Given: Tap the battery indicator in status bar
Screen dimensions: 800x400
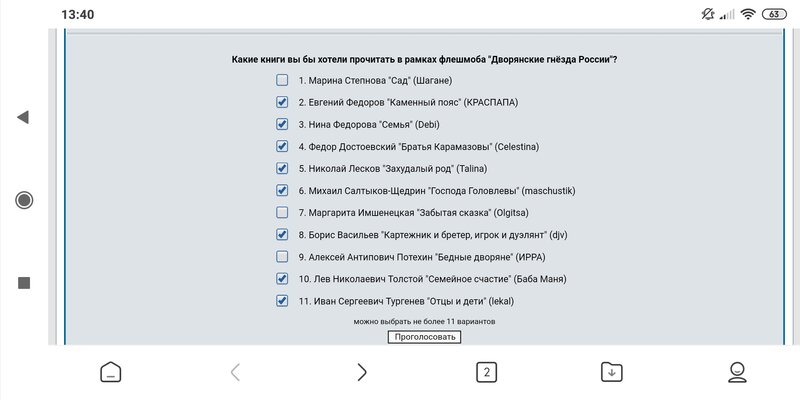Looking at the screenshot, I should [774, 14].
